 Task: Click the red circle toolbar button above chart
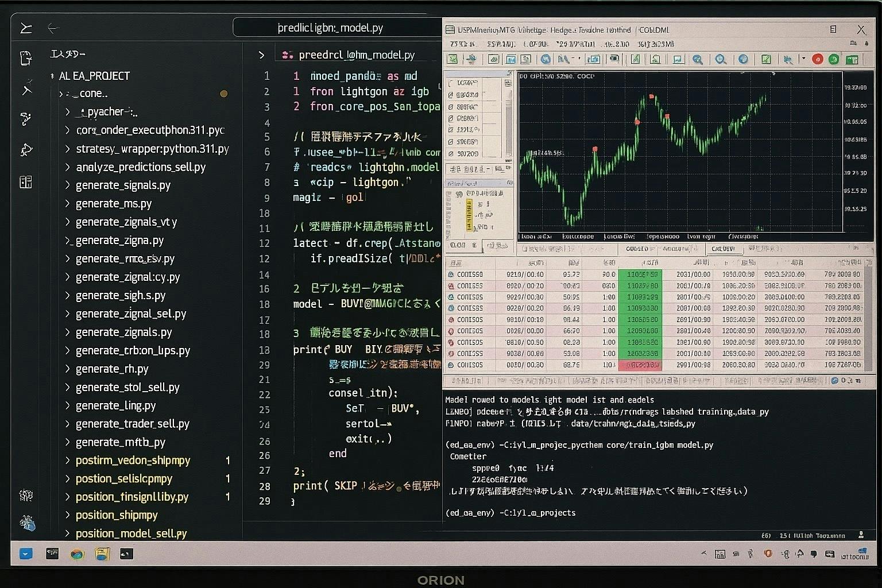pyautogui.click(x=817, y=59)
